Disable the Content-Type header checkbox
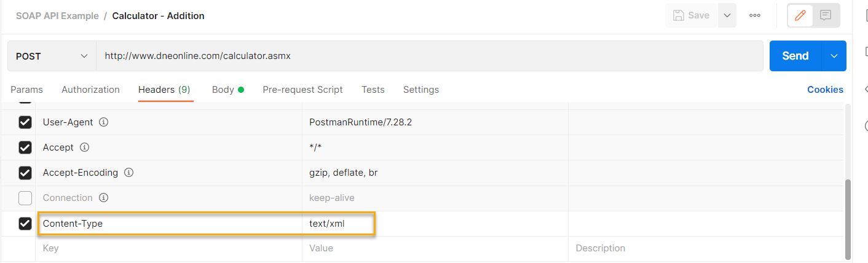The height and width of the screenshot is (263, 868). coord(25,224)
